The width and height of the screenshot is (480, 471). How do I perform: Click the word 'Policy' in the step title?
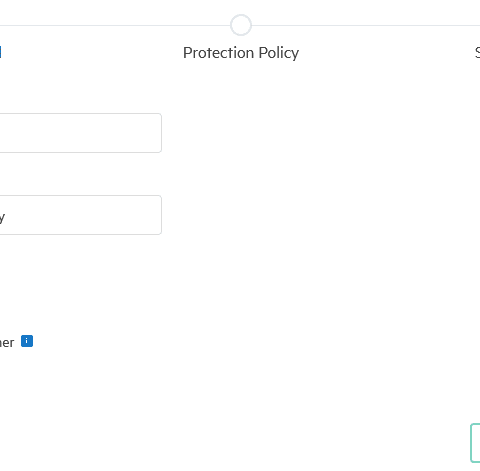[x=279, y=53]
